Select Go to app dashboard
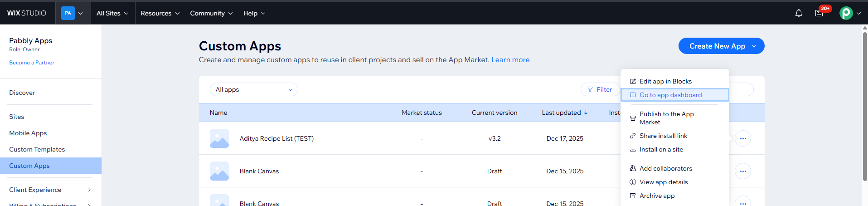This screenshot has height=206, width=868. click(x=670, y=95)
